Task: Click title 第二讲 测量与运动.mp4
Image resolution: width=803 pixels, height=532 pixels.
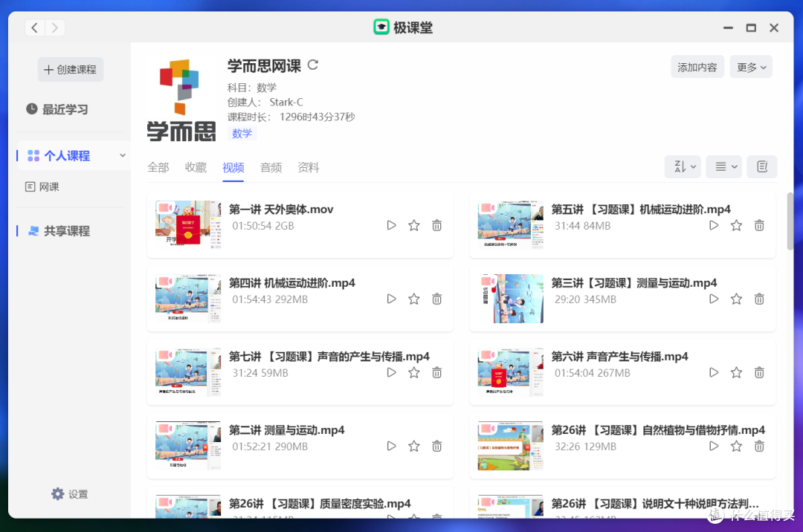Action: point(286,430)
